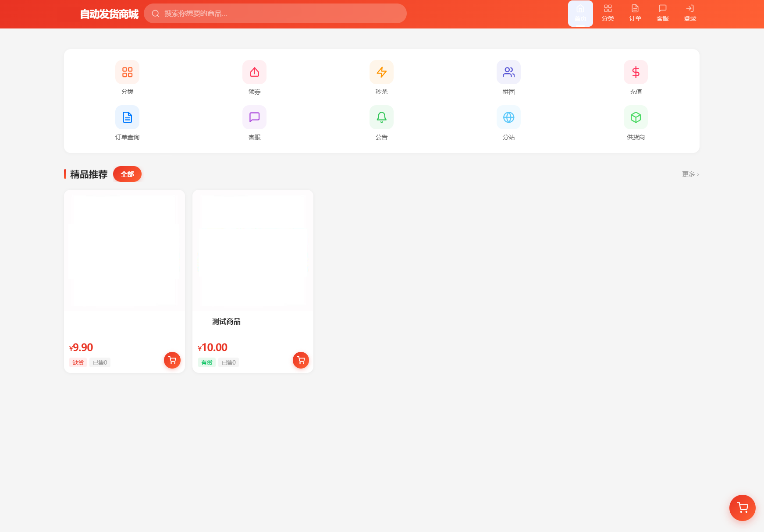Expand the 更多 link for more products
Image resolution: width=764 pixels, height=532 pixels.
pyautogui.click(x=690, y=174)
